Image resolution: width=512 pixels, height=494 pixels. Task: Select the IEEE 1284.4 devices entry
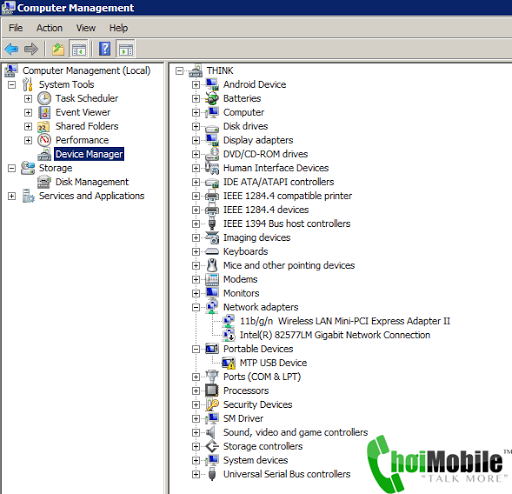tap(266, 210)
